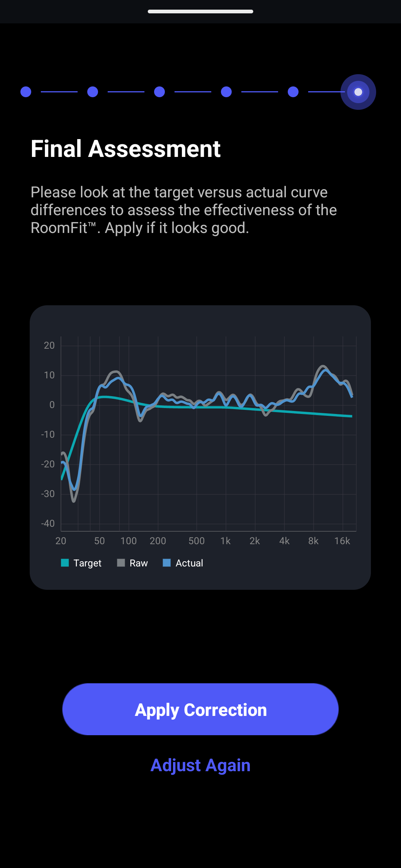Screen dimensions: 401x868
Task: Select the current final step indicator
Action: [x=358, y=92]
